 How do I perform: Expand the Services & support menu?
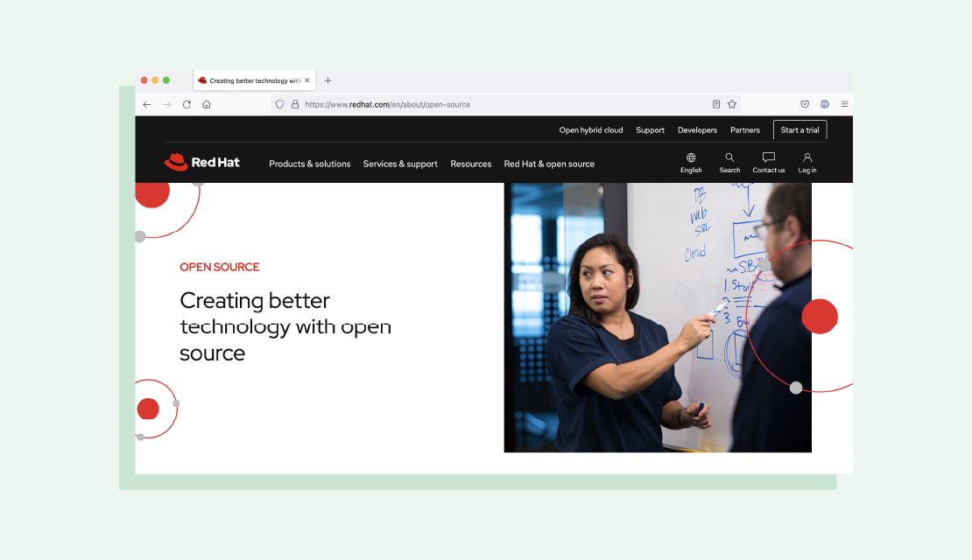[x=400, y=164]
